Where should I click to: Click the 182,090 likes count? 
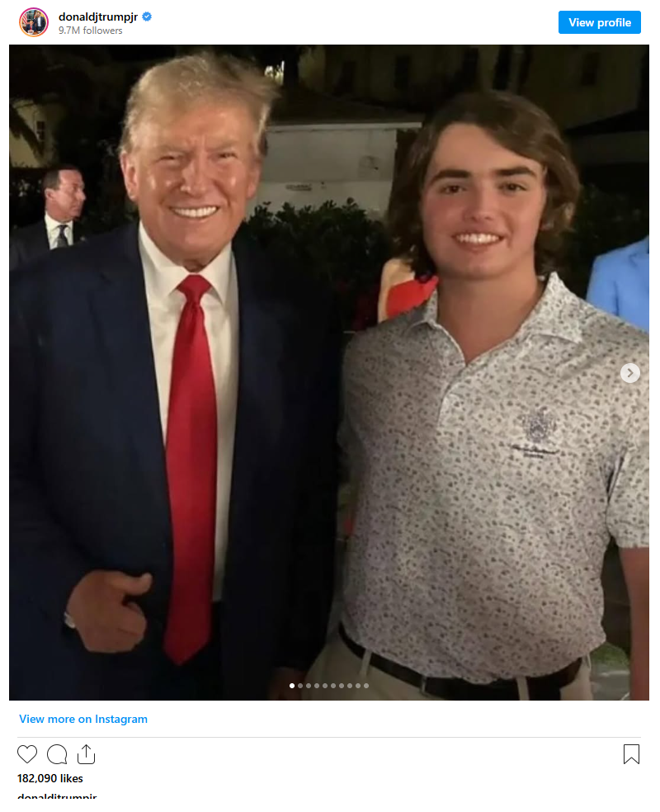50,778
